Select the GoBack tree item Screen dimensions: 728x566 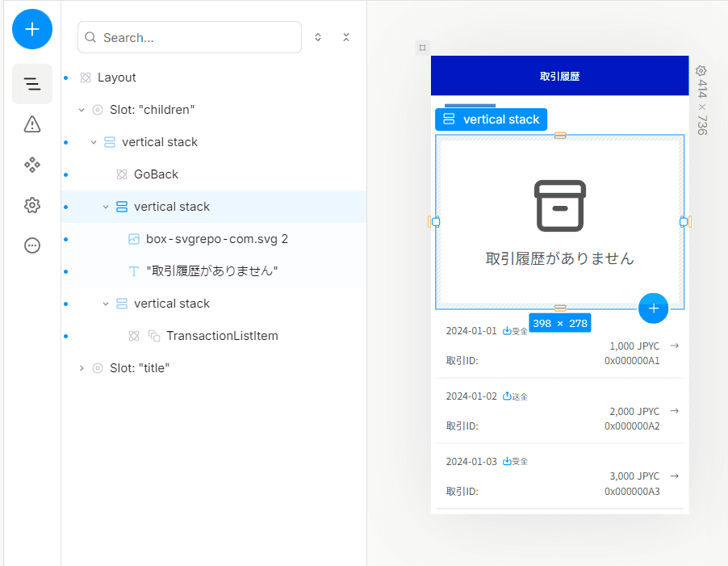coord(156,174)
